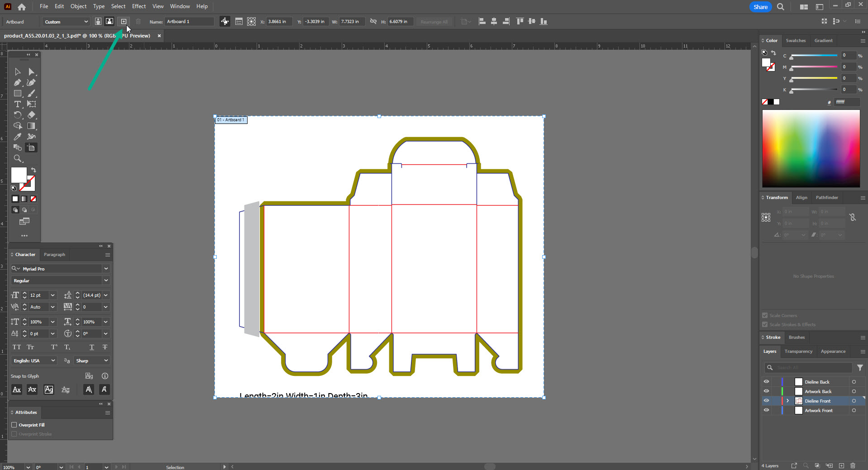The width and height of the screenshot is (868, 470).
Task: Pick a color from the spectrum
Action: pyautogui.click(x=811, y=148)
